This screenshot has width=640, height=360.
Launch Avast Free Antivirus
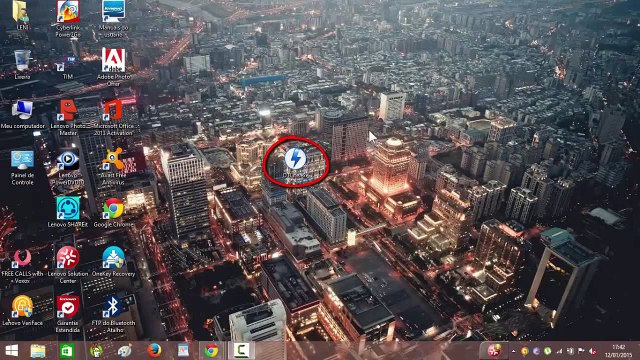tap(113, 167)
